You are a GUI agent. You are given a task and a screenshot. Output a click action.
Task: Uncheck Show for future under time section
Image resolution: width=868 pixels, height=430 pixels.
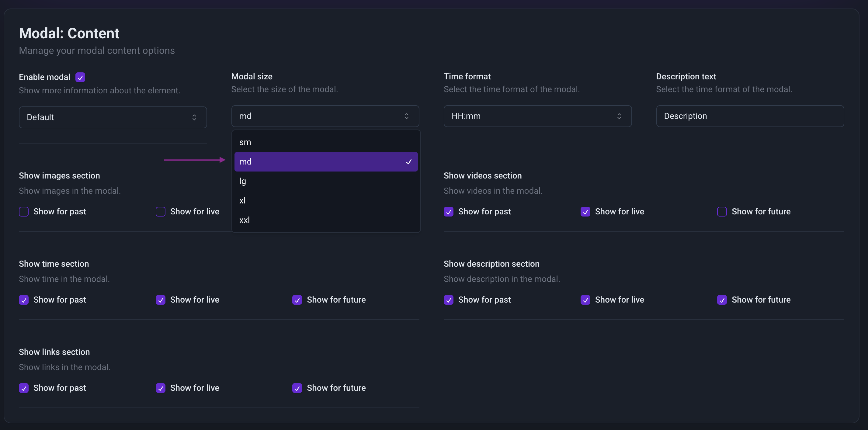point(297,300)
